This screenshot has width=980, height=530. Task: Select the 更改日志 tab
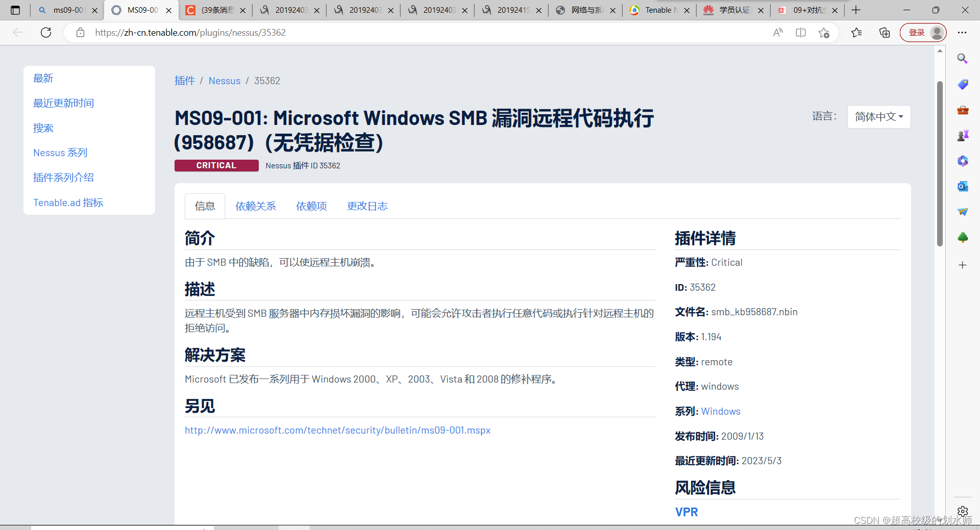tap(367, 206)
